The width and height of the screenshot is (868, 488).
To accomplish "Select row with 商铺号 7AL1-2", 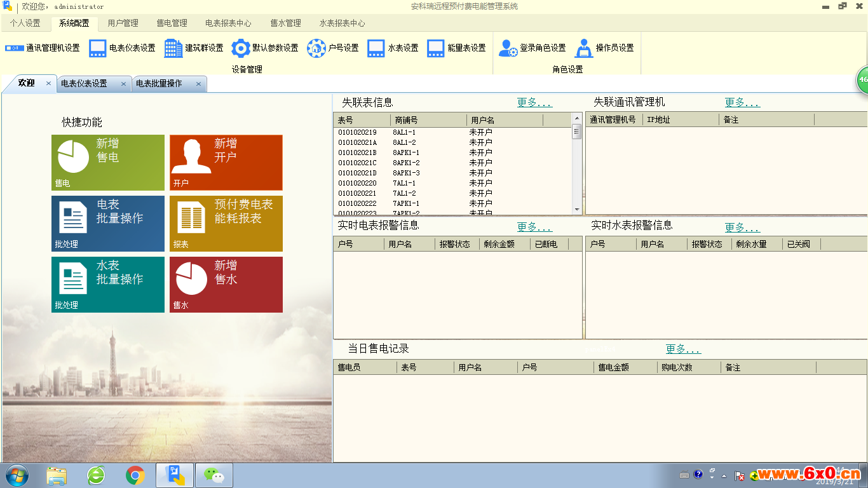I will coord(453,193).
